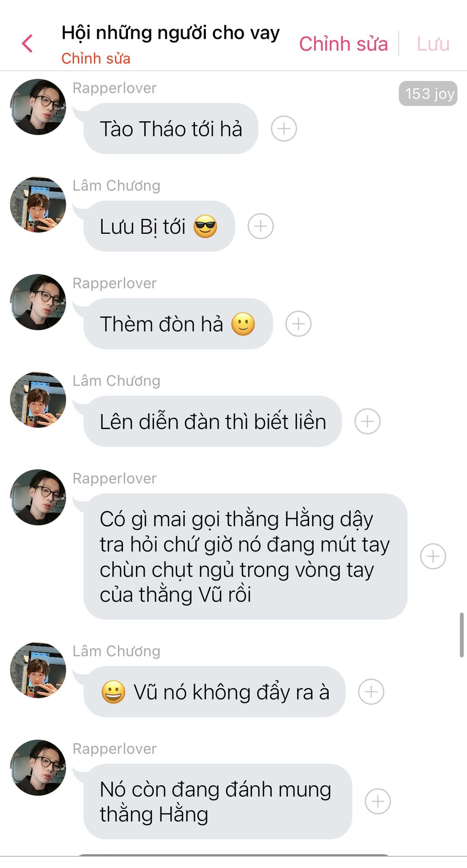
Task: Tap plus icon next to 'Thèm đòn hả'
Action: tap(298, 324)
